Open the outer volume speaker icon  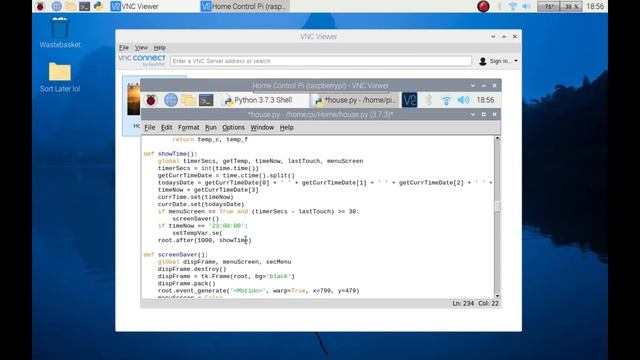point(527,6)
